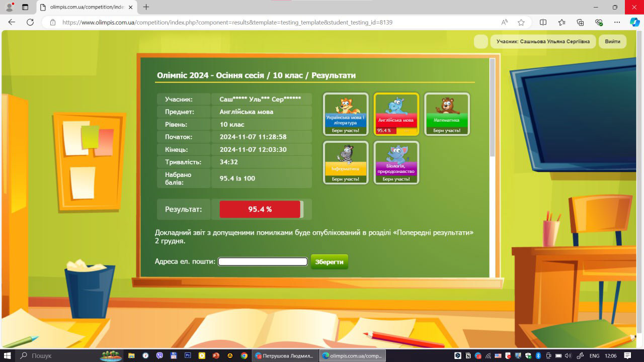Open Browser essentials heart icon
The width and height of the screenshot is (644, 362).
pyautogui.click(x=599, y=22)
